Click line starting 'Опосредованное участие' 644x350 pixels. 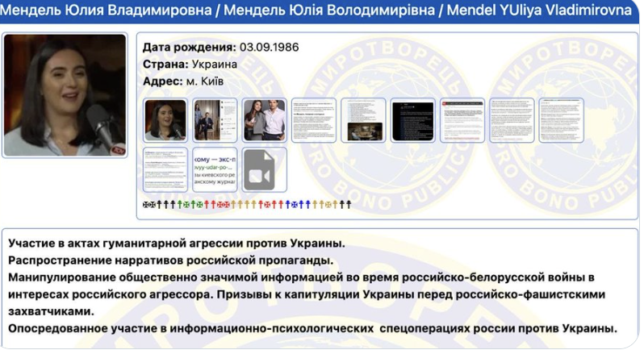coord(312,329)
